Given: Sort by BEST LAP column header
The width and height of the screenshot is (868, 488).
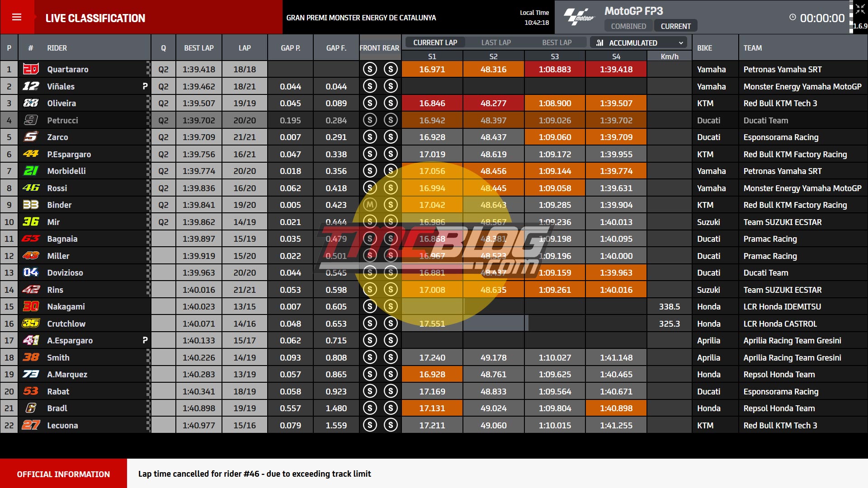Looking at the screenshot, I should tap(199, 48).
